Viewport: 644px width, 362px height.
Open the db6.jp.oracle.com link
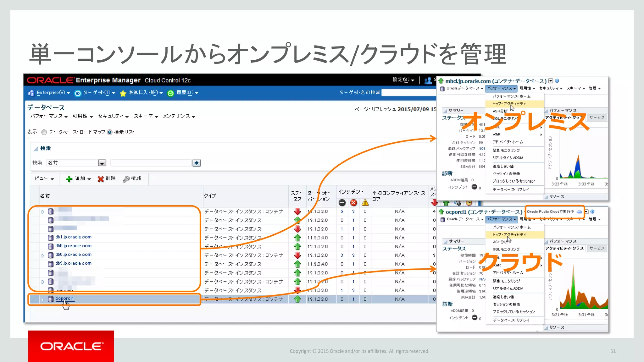coord(73,255)
